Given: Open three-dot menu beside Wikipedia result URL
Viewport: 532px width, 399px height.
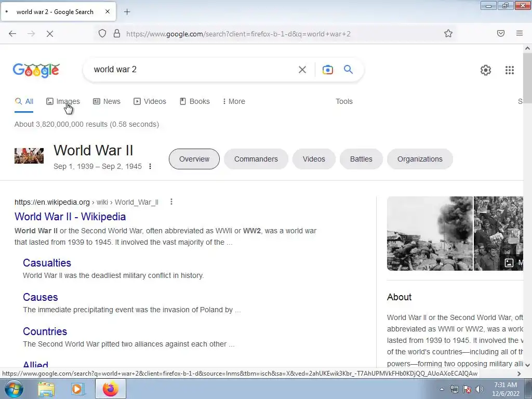Looking at the screenshot, I should click(171, 202).
